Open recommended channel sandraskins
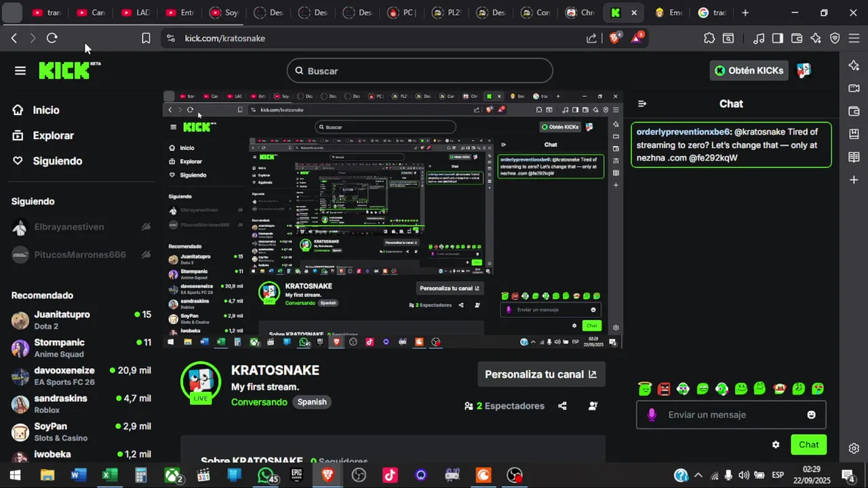Viewport: 868px width, 488px height. click(81, 404)
